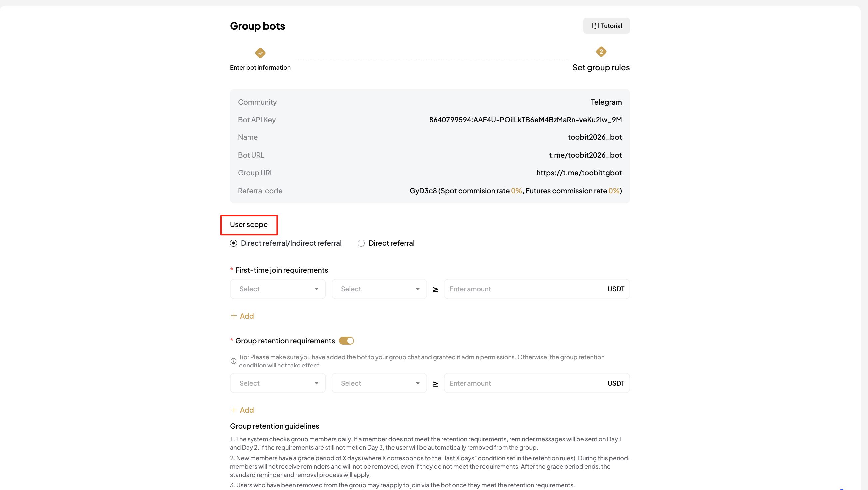Open first Select dropdown for group retention

[x=278, y=383]
